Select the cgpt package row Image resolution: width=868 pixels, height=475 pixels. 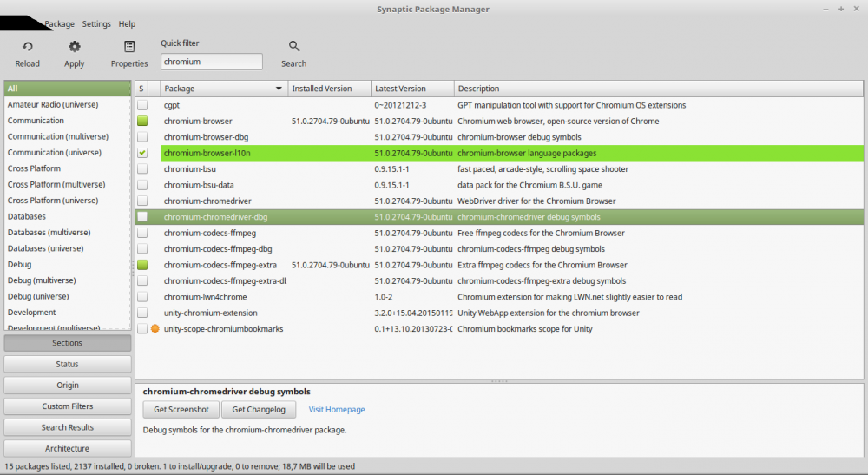(499, 105)
